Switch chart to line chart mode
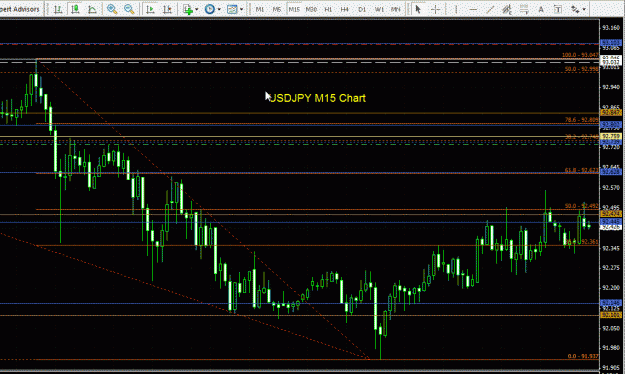Image resolution: width=625 pixels, height=374 pixels. 92,9
